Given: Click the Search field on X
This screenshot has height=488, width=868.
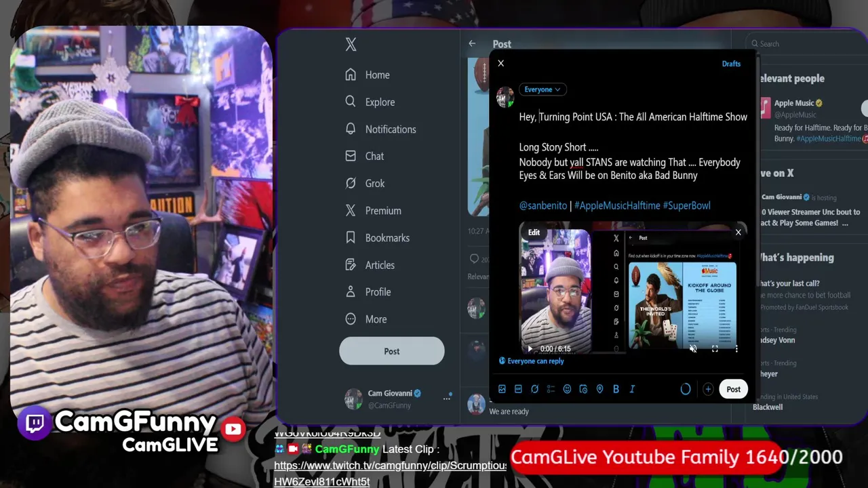Looking at the screenshot, I should click(807, 43).
